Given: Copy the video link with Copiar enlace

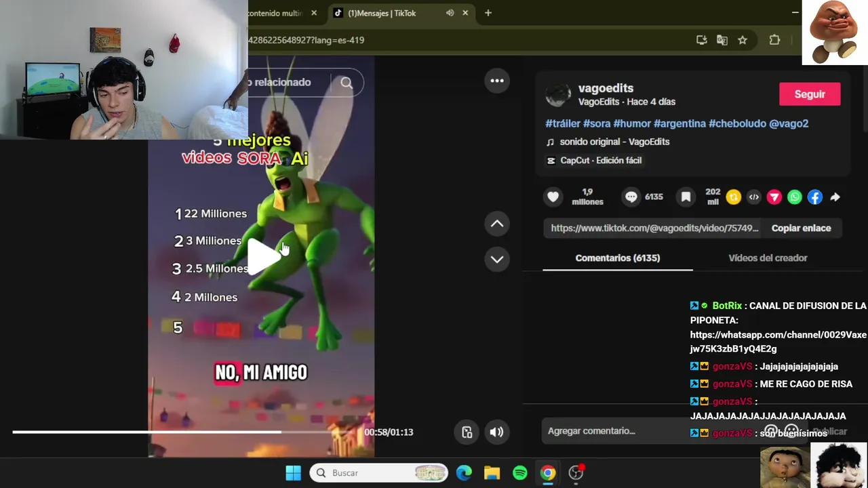Looking at the screenshot, I should 801,228.
